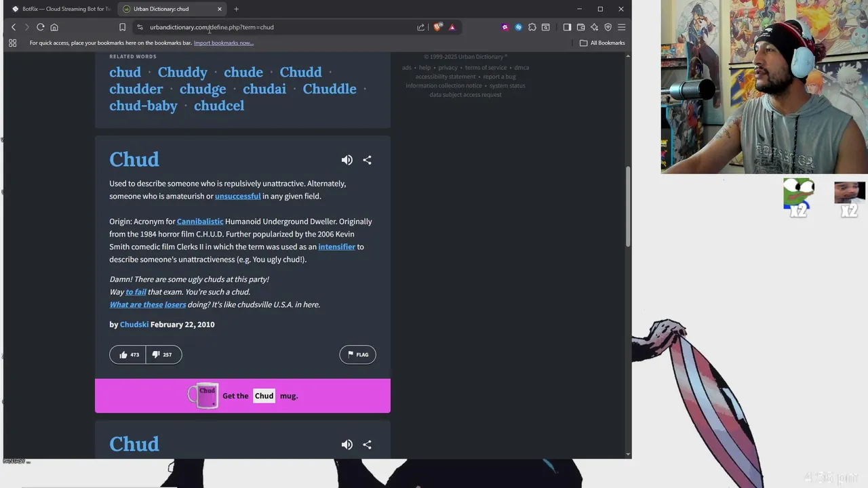Click the Get the Chud mug banner
The width and height of the screenshot is (868, 488).
click(x=243, y=396)
